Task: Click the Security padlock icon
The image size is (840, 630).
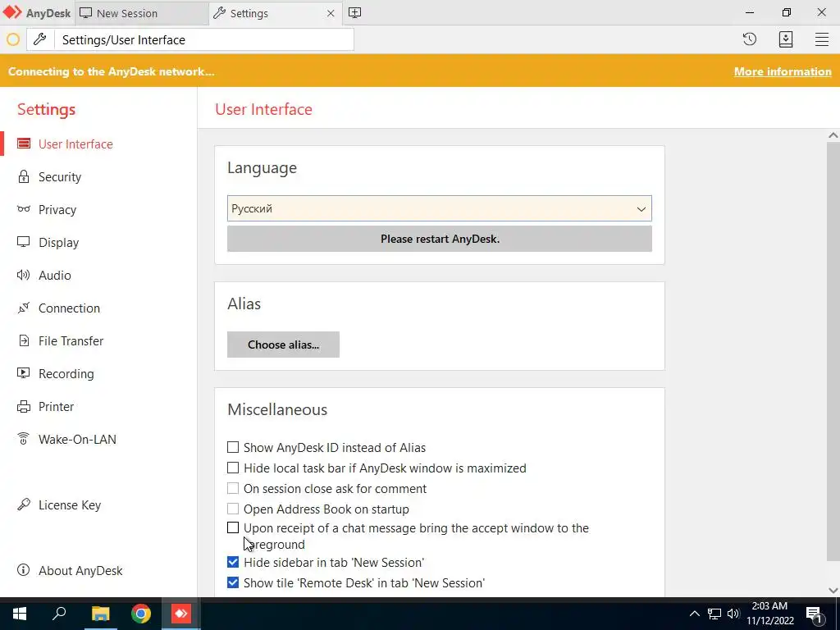Action: click(24, 176)
